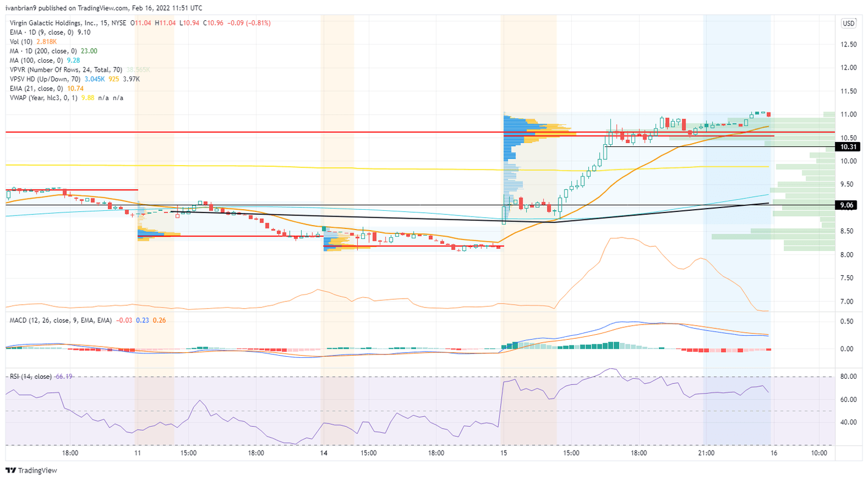Select the EMA (21, close, 0) legend

pyautogui.click(x=37, y=88)
